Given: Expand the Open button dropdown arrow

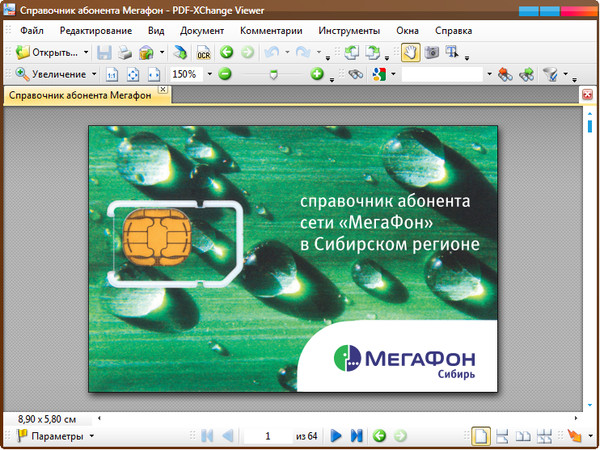Looking at the screenshot, I should point(86,52).
